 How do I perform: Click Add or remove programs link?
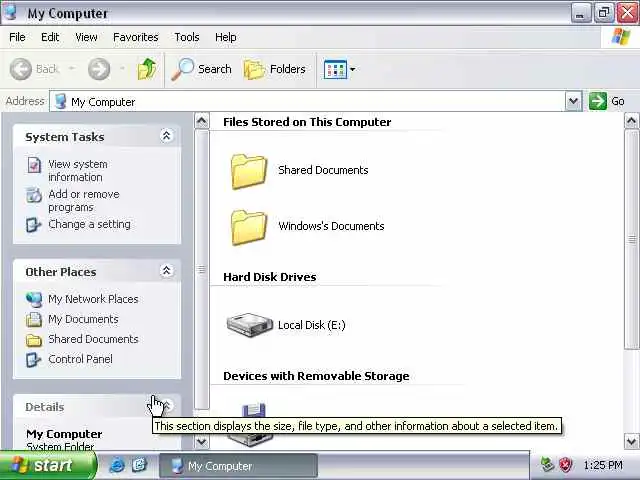(84, 200)
